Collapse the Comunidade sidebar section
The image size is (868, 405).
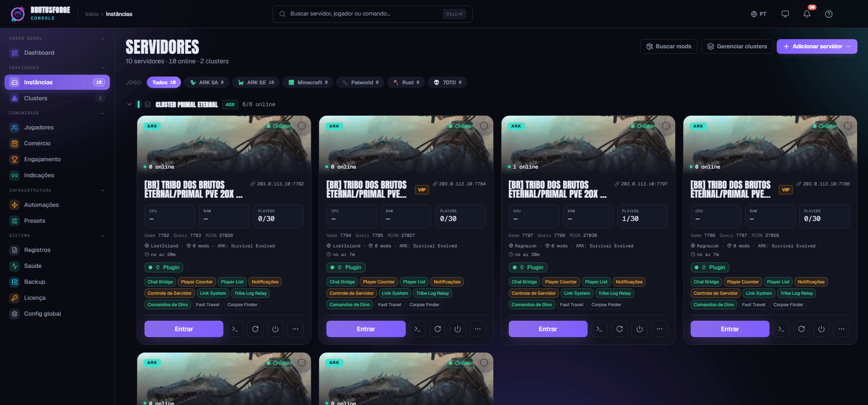103,113
